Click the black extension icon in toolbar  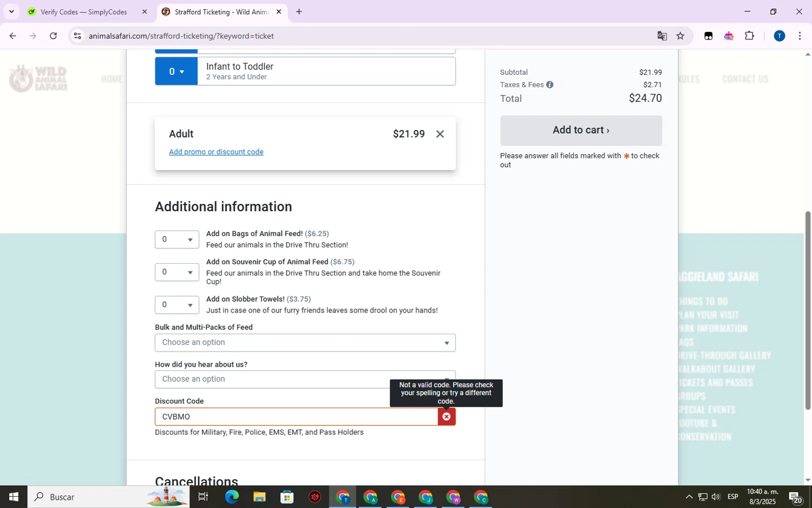tap(708, 36)
